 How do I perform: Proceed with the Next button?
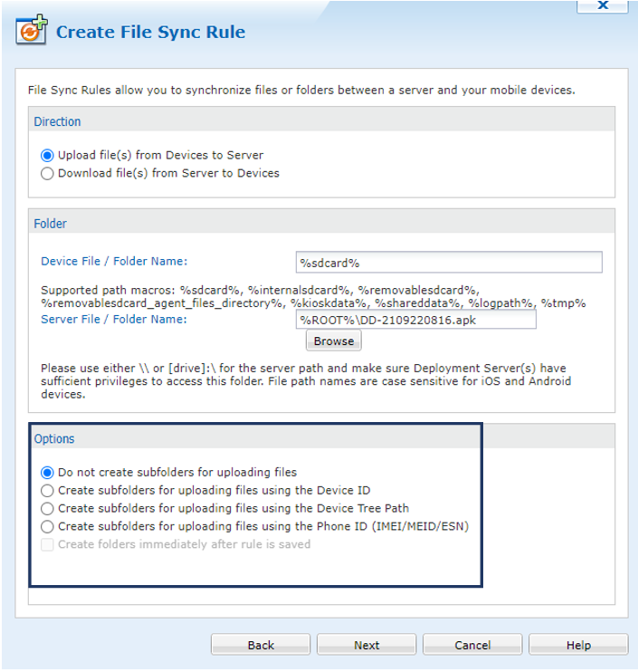pos(367,645)
